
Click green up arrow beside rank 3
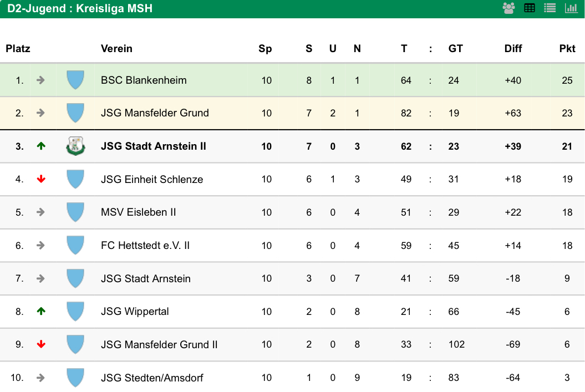click(41, 146)
